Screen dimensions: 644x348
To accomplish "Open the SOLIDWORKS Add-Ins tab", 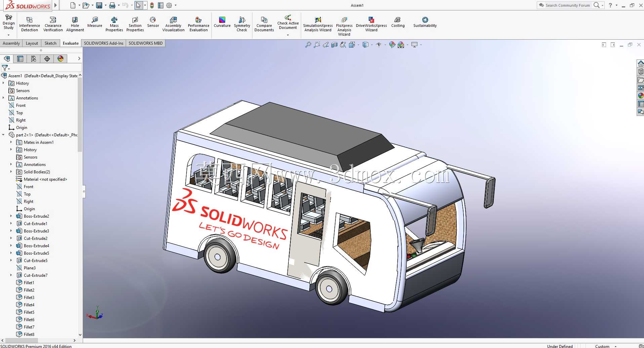I will click(x=104, y=43).
